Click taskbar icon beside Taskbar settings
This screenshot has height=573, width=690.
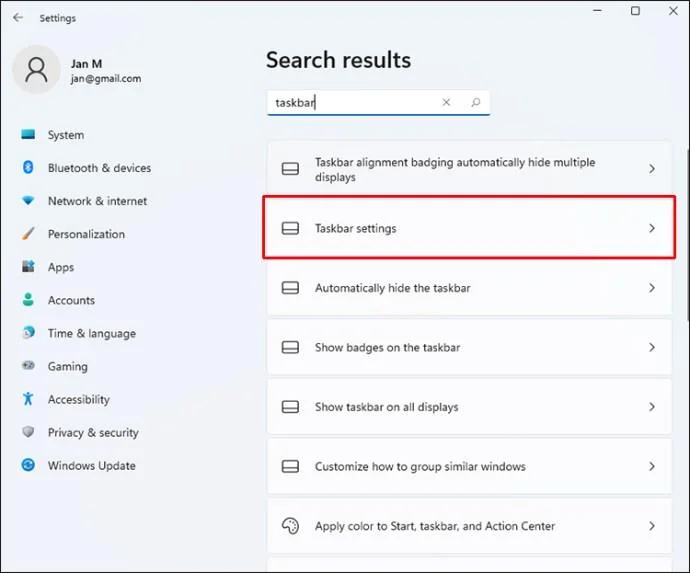[x=290, y=228]
